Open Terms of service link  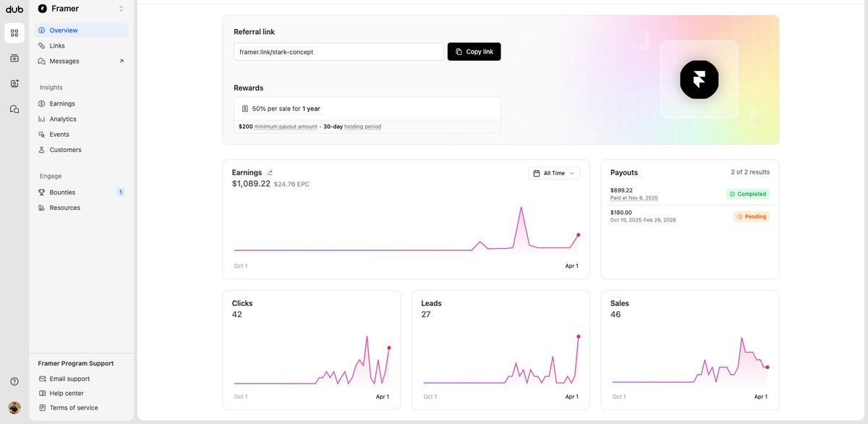click(x=74, y=407)
